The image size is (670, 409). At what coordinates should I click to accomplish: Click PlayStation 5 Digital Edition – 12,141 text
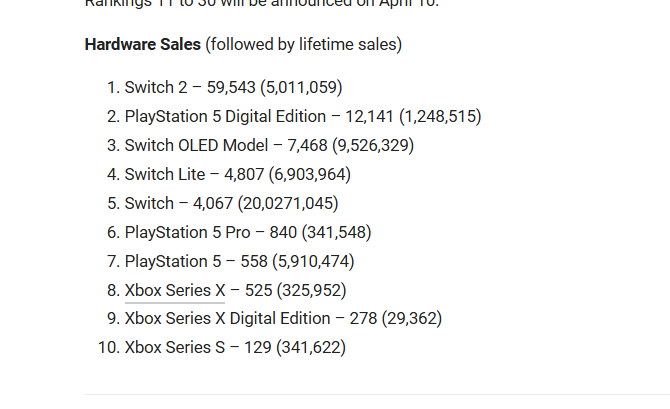click(259, 117)
